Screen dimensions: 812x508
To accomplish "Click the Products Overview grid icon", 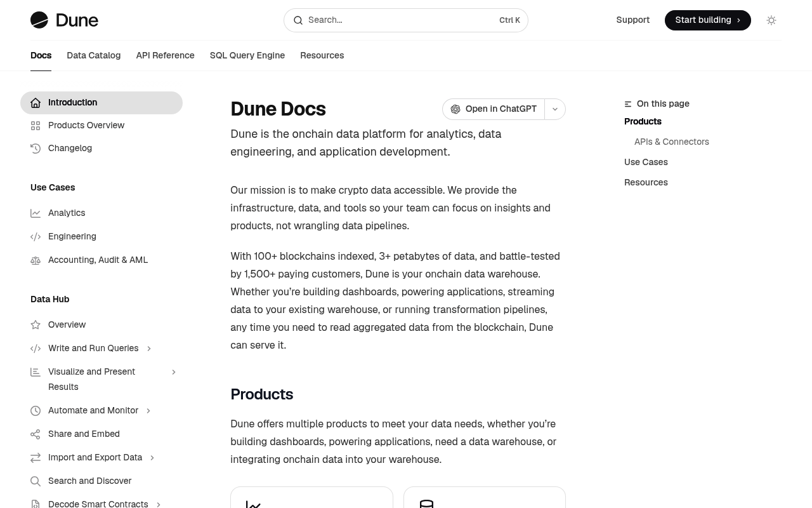I will [x=36, y=126].
